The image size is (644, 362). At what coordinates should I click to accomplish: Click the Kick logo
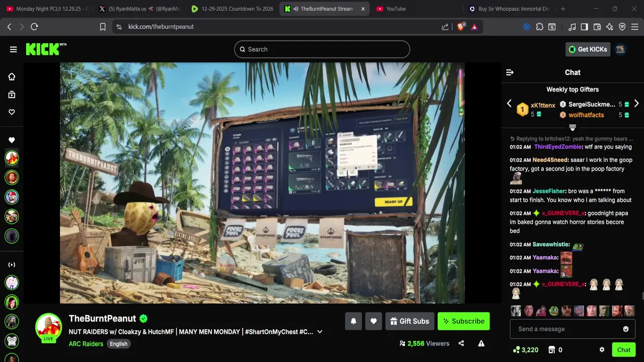tap(46, 49)
